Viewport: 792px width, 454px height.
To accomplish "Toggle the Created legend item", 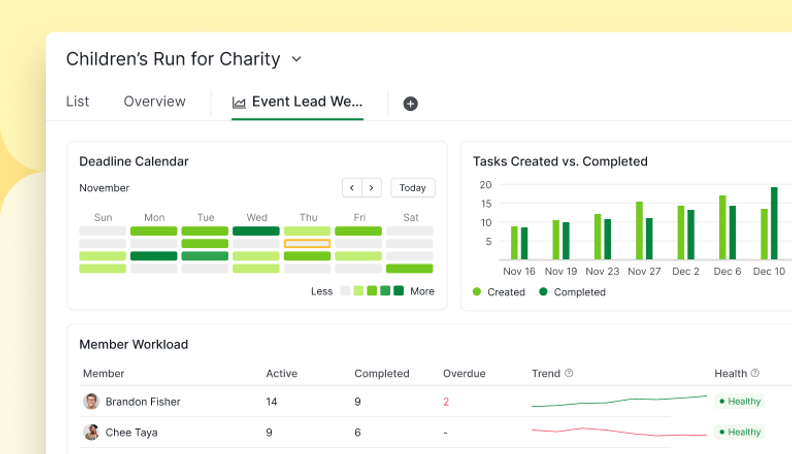I will click(499, 292).
